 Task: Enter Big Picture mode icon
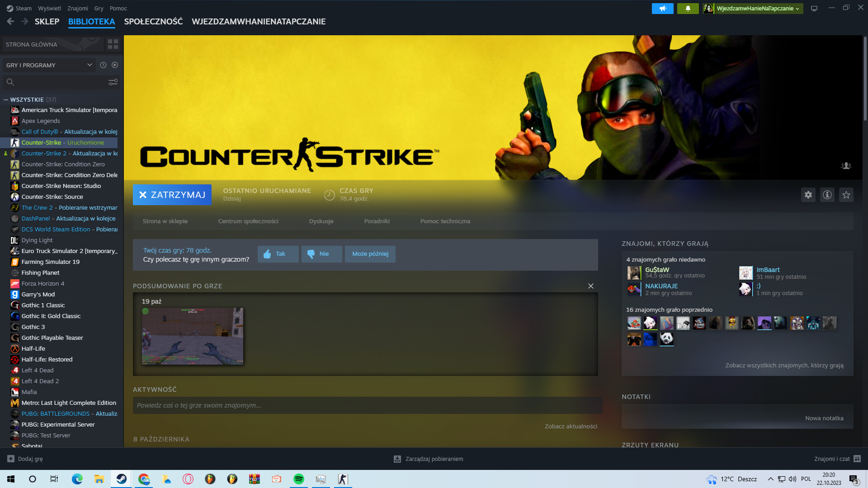(814, 8)
